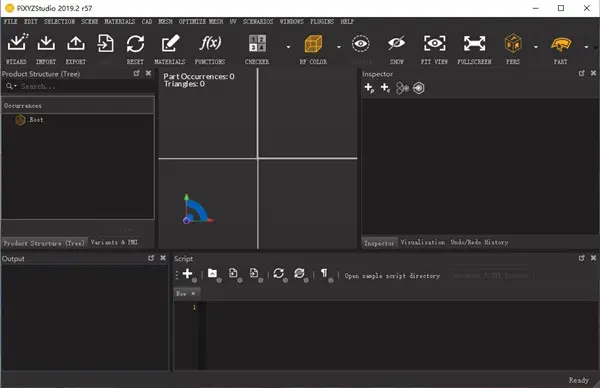600x388 pixels.
Task: Switch to the Visualization tab
Action: pos(422,242)
